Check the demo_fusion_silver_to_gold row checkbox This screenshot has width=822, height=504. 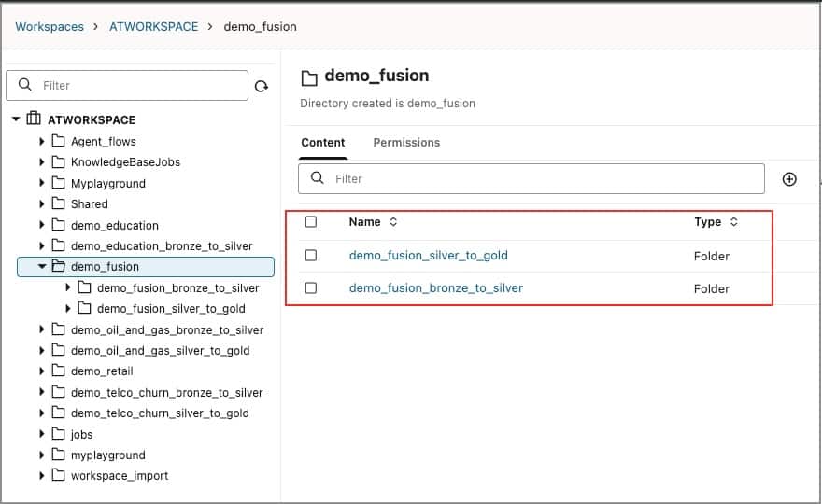(x=311, y=256)
